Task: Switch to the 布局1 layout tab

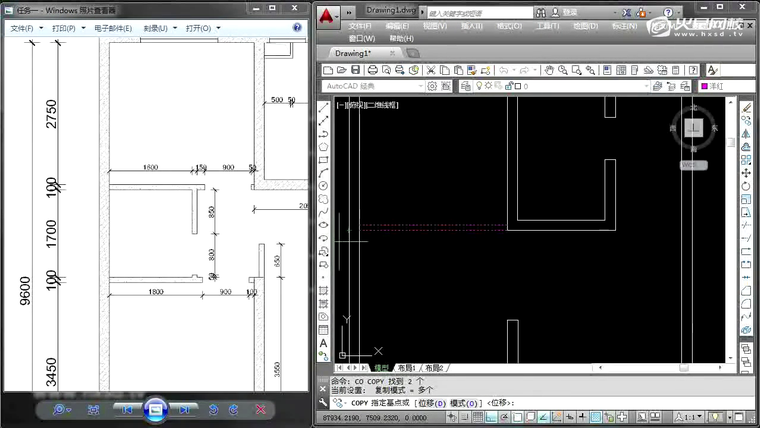Action: click(x=407, y=368)
